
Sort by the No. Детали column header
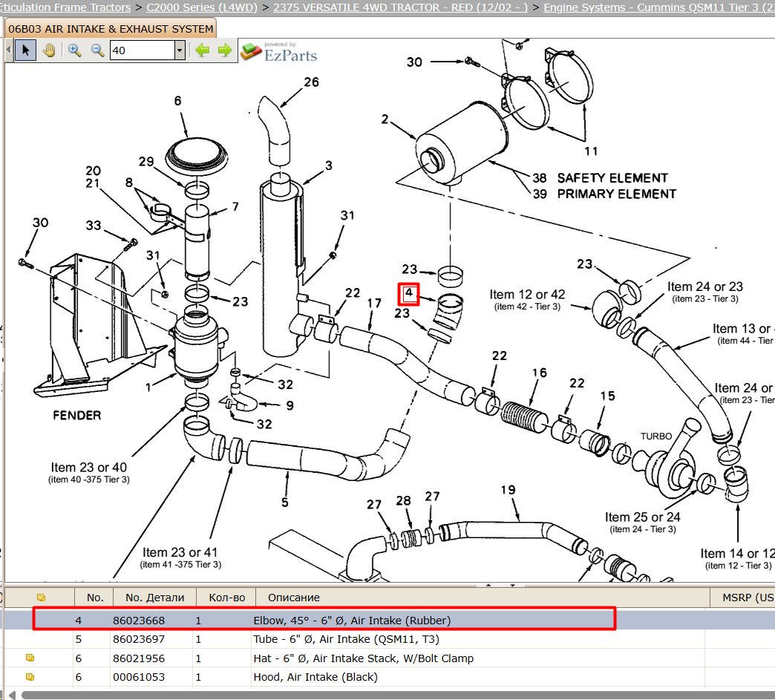pyautogui.click(x=154, y=597)
